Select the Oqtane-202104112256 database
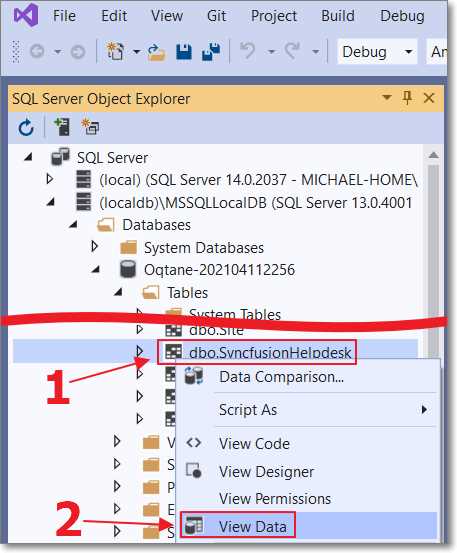Image resolution: width=457 pixels, height=553 pixels. click(x=219, y=270)
